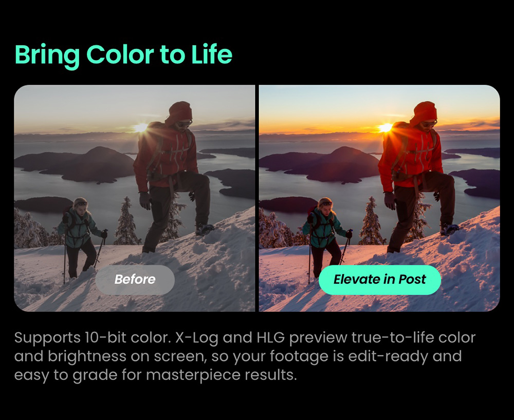Click the red-jacket hiker in Before image

tap(173, 177)
